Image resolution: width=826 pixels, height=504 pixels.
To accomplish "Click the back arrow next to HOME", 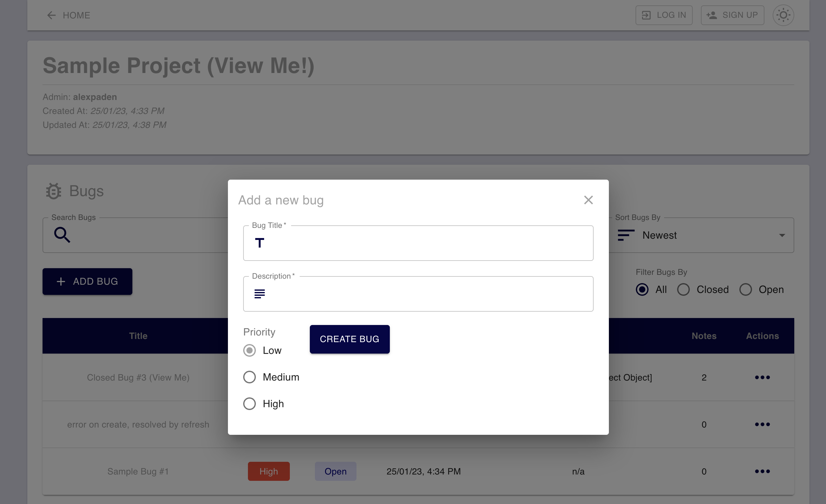I will (x=51, y=15).
